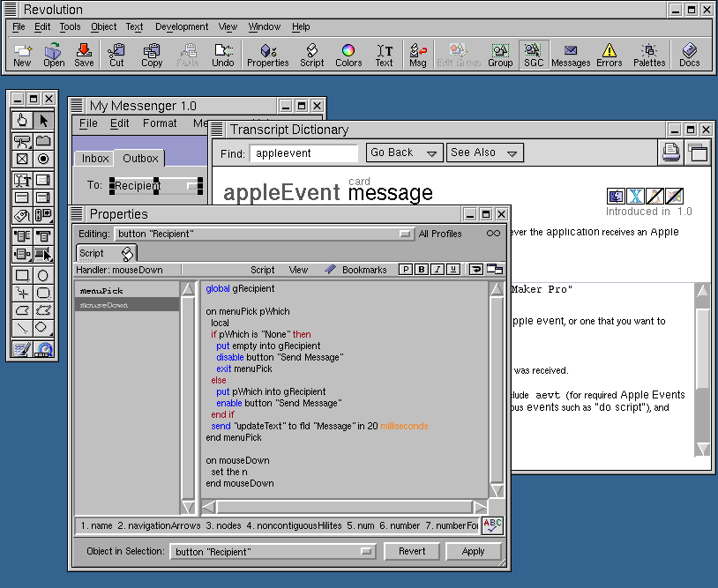
Task: Select the mouseDown handler in list
Action: pos(127,305)
